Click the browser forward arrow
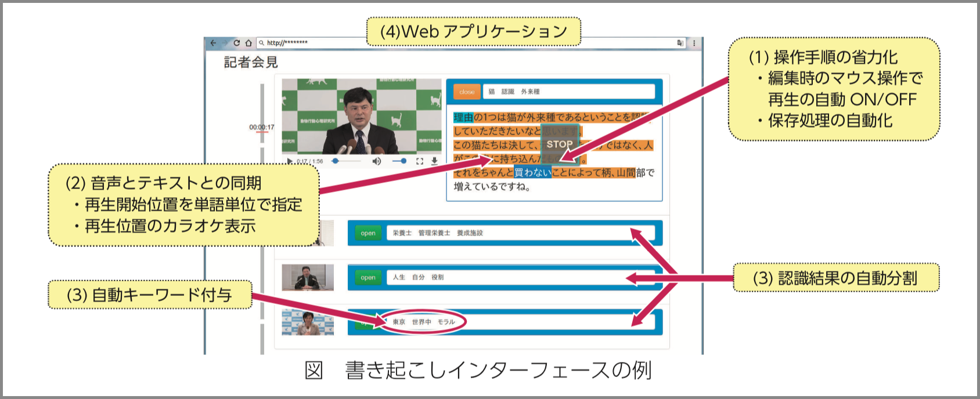Screen dimensions: 980x399 click(x=225, y=43)
